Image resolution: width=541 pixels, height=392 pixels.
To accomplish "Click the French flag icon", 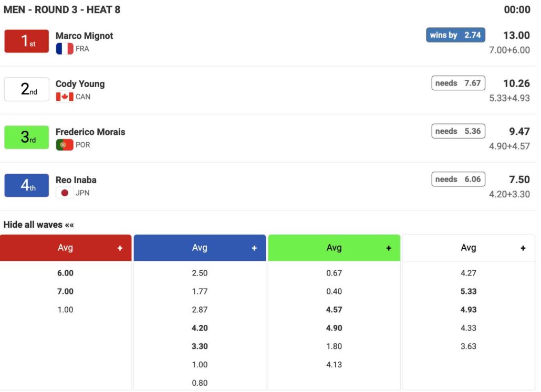I will 64,49.
